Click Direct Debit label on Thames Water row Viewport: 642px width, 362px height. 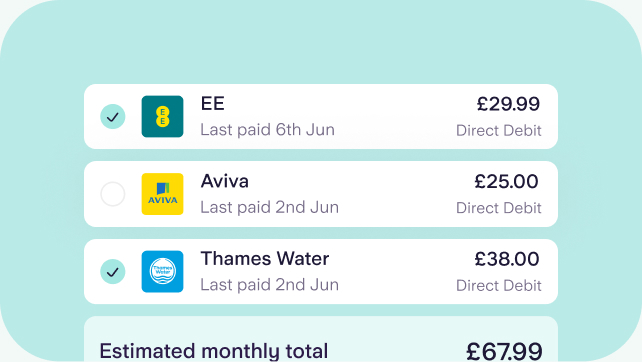point(499,286)
